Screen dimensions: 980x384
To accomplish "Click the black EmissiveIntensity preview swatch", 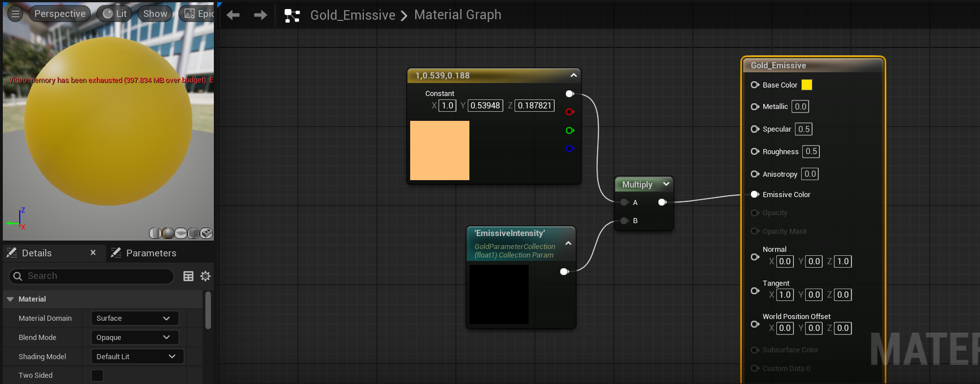I will pos(499,294).
